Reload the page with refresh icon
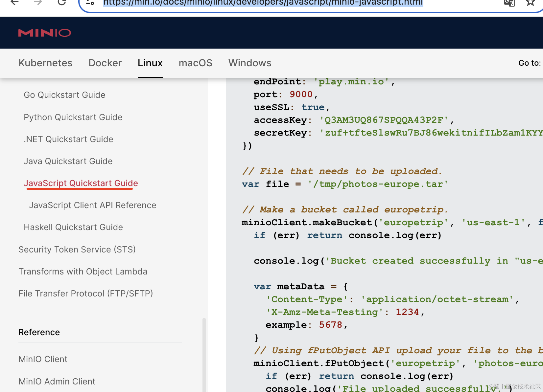Screen dimensions: 543x392 [61, 3]
